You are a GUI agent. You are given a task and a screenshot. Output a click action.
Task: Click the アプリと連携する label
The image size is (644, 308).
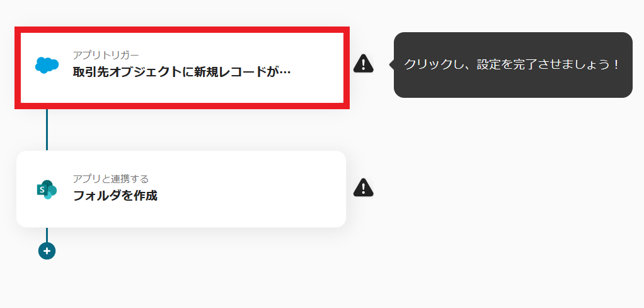click(x=110, y=179)
